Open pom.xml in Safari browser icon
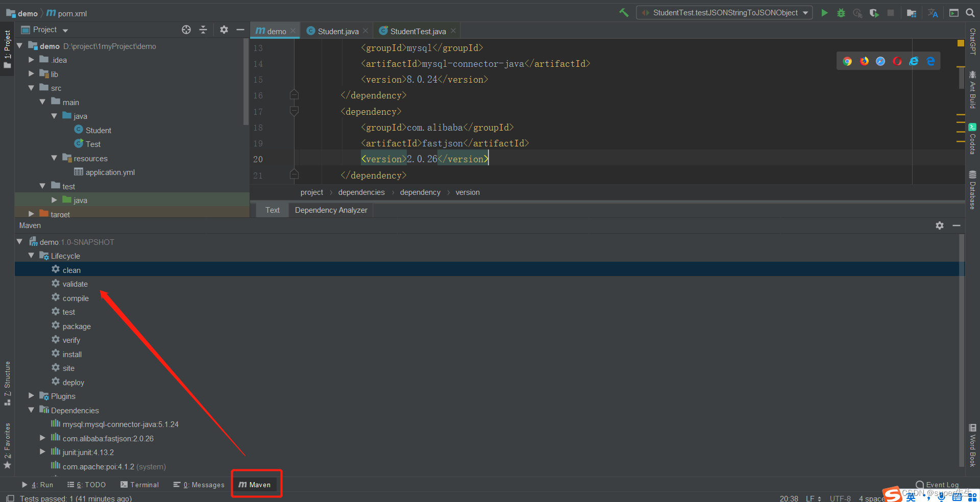Image resolution: width=980 pixels, height=502 pixels. pos(880,61)
